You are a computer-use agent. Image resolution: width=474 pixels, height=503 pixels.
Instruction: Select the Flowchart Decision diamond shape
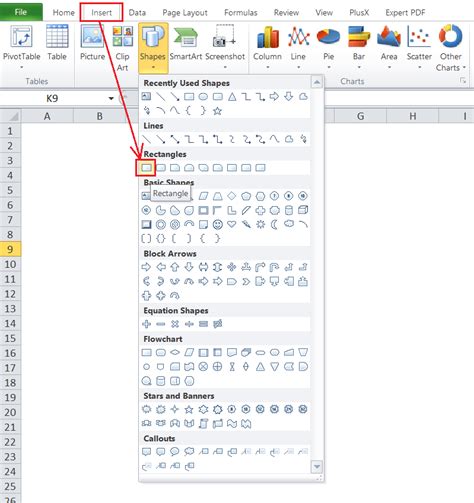click(x=175, y=352)
